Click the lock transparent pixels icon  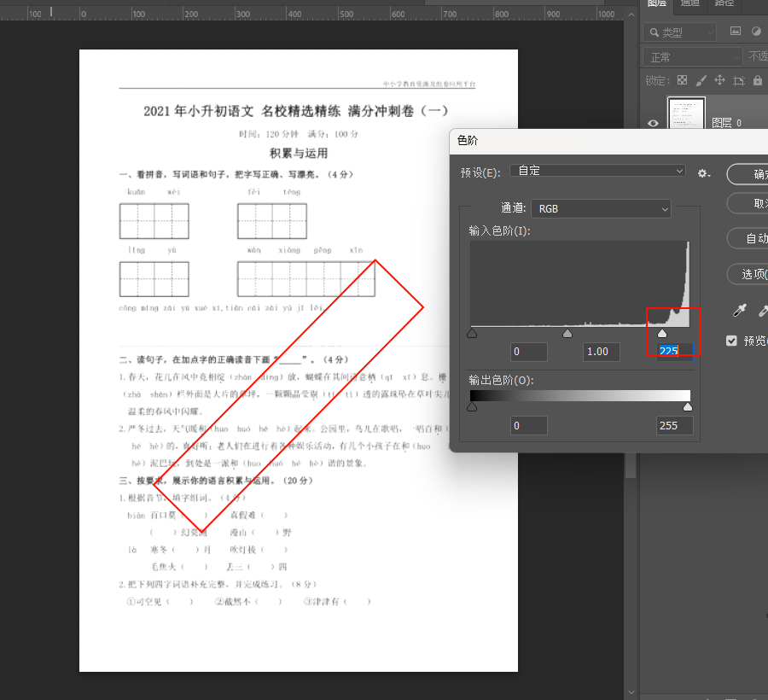click(x=682, y=80)
